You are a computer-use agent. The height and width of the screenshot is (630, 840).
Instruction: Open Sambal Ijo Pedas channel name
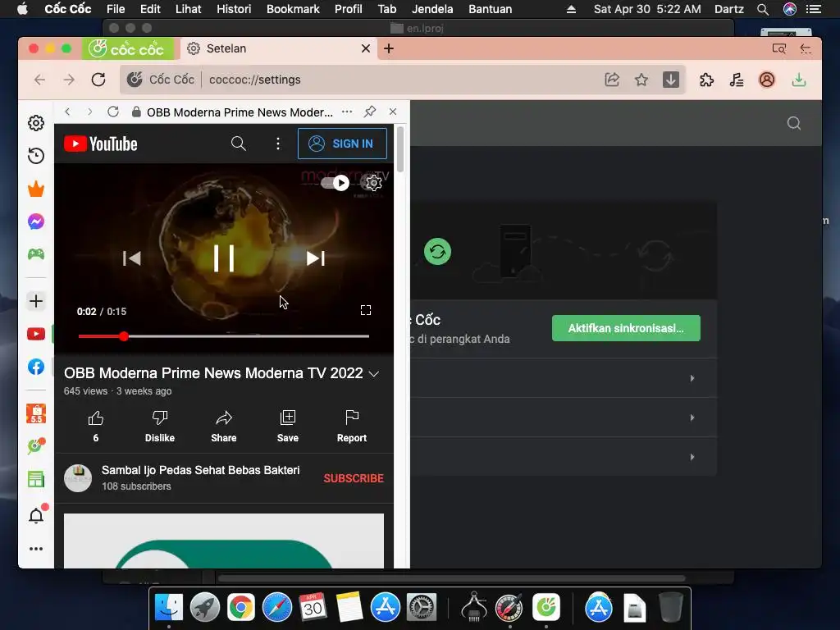click(x=200, y=470)
